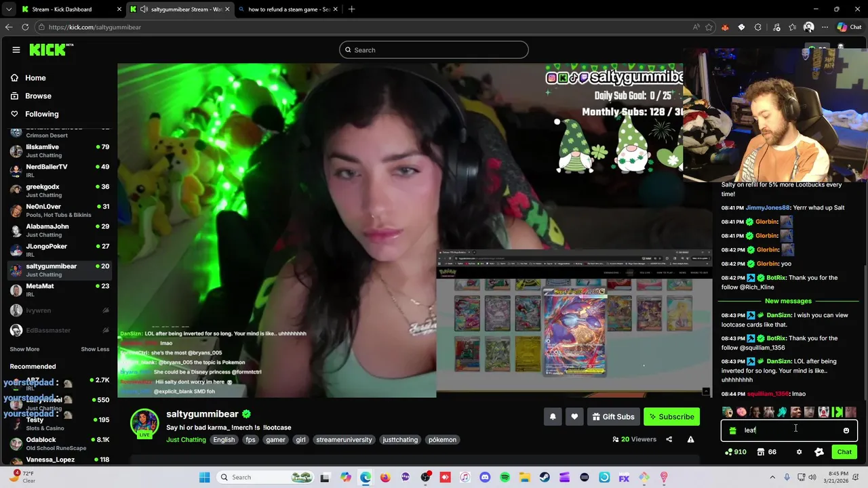Screen dimensions: 868x488
Task: Go back in the browser
Action: tap(8, 27)
